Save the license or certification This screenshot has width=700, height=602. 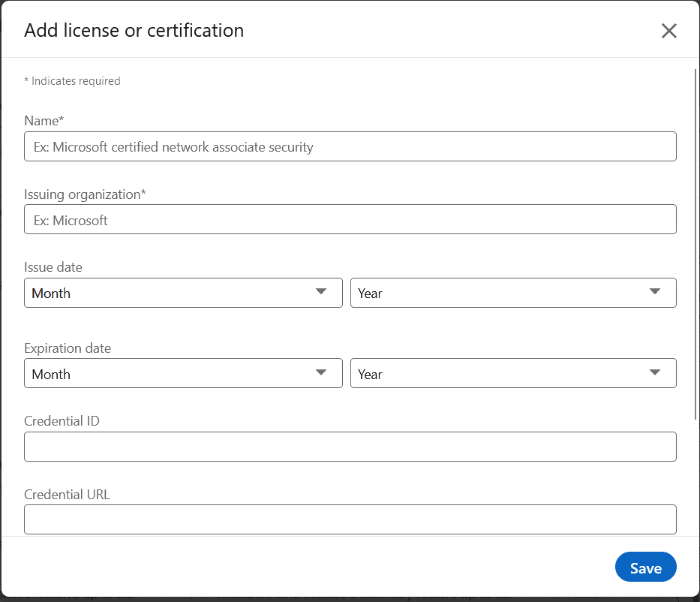[x=645, y=567]
